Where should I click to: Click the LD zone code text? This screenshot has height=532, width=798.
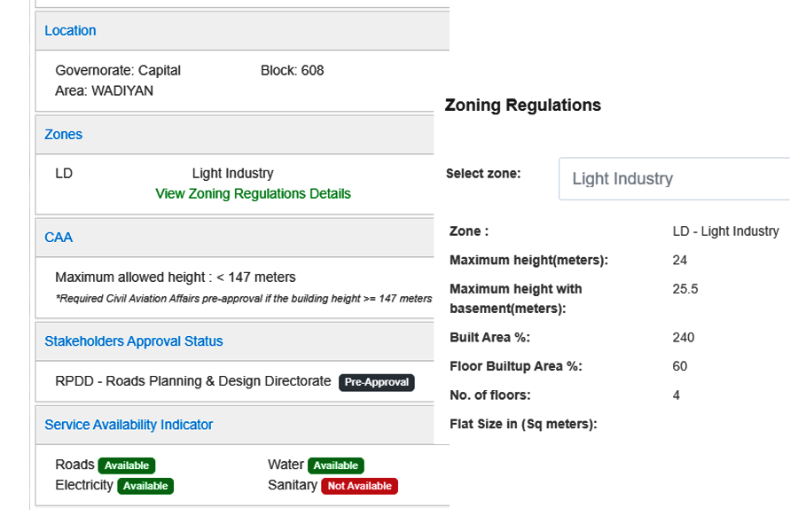[64, 174]
